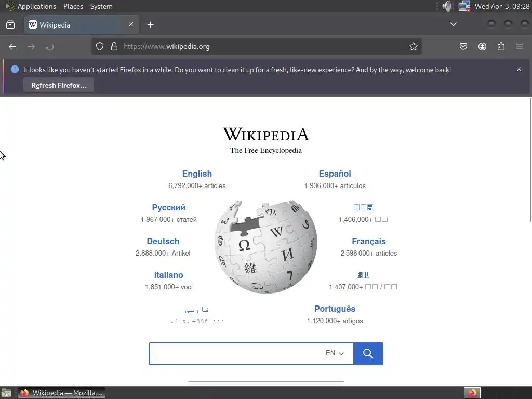Open the language link with 1,406,000+ articles
The image size is (532, 399).
[x=363, y=207]
